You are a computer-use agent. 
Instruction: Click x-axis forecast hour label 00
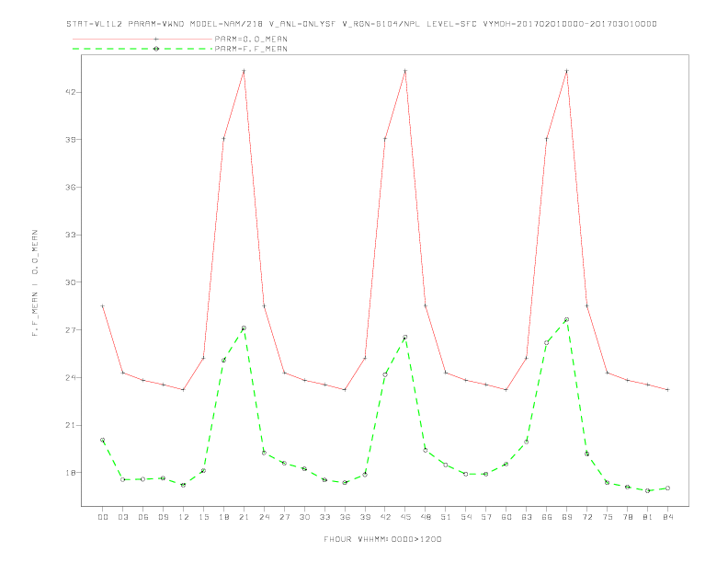coord(103,517)
